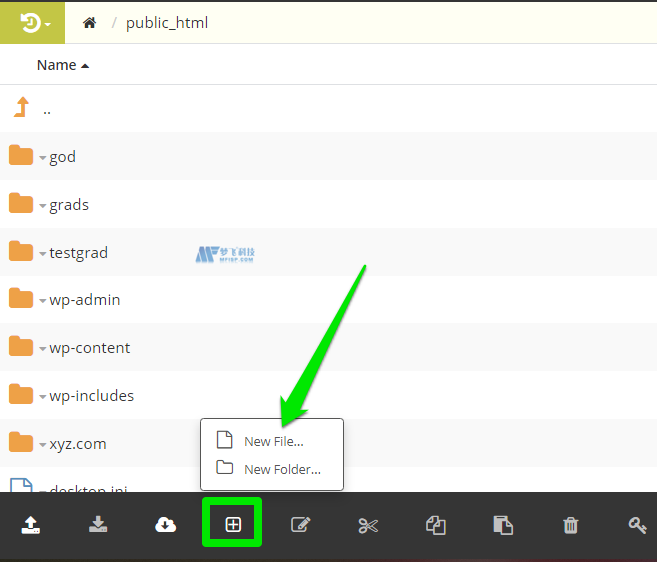Click the Permissions key icon
Image resolution: width=657 pixels, height=562 pixels.
[637, 525]
